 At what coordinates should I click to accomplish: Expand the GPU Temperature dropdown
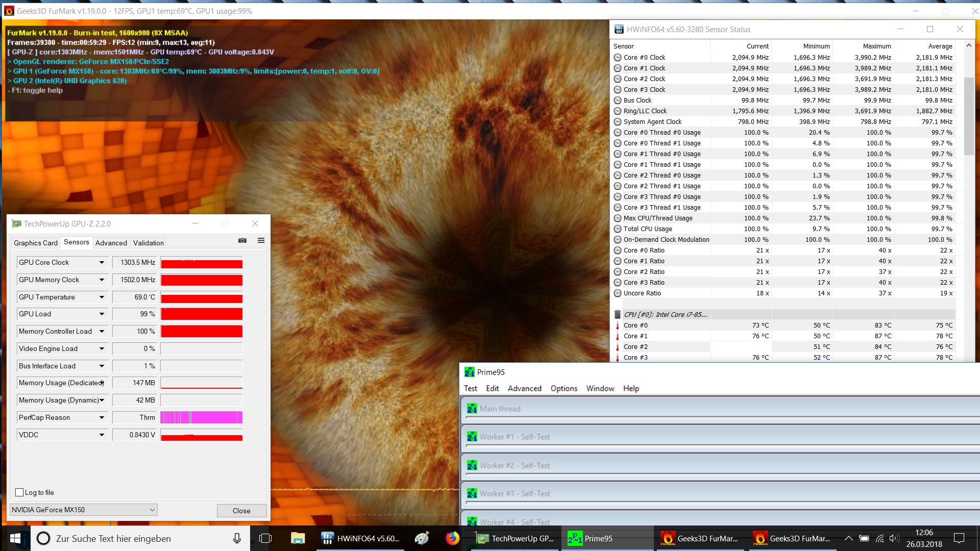pyautogui.click(x=102, y=297)
